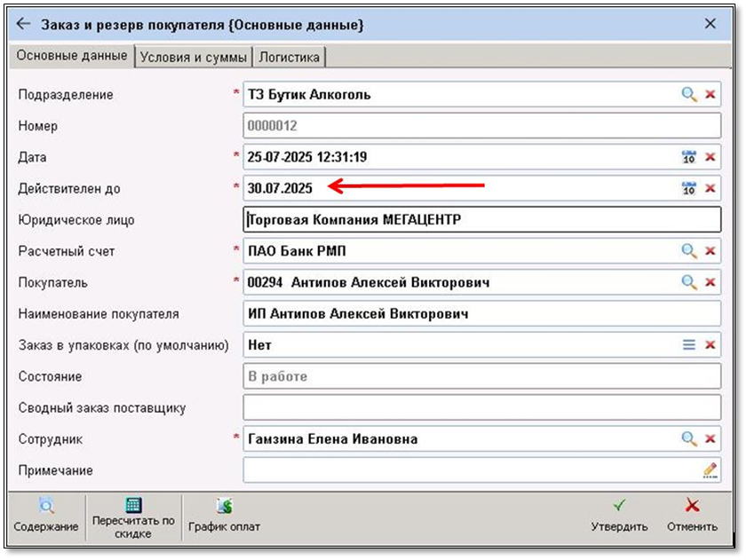Clear the Подразделение field with red X
Image resolution: width=747 pixels, height=560 pixels.
[x=711, y=94]
